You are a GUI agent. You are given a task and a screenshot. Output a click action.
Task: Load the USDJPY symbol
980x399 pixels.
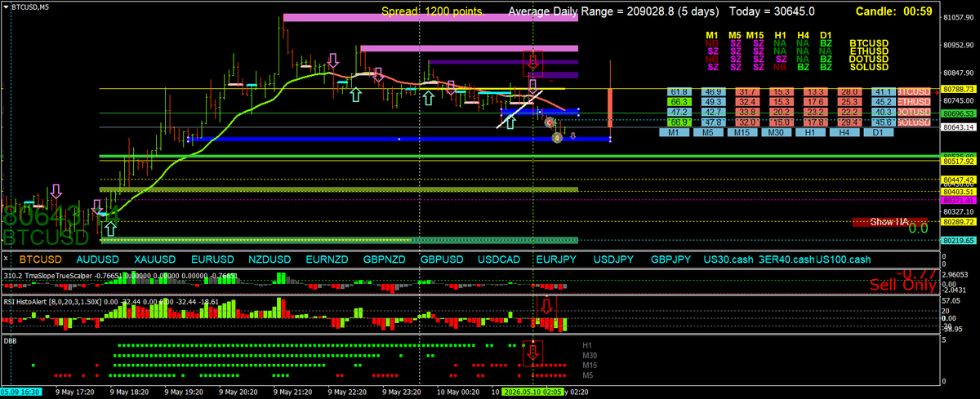tap(614, 259)
